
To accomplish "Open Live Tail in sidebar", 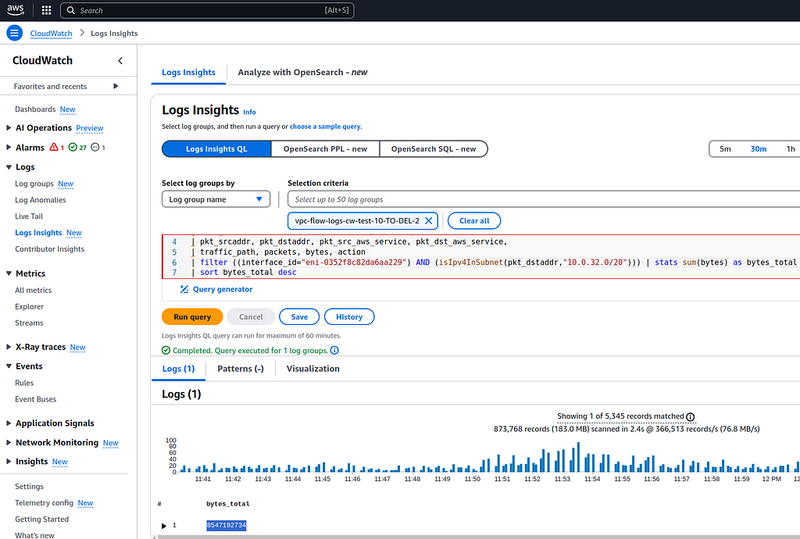I will tap(29, 216).
